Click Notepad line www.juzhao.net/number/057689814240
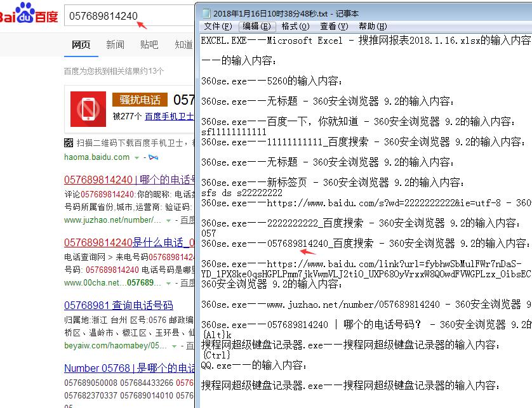 (x=366, y=304)
